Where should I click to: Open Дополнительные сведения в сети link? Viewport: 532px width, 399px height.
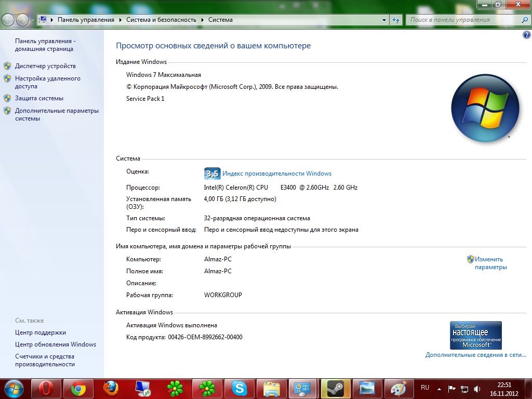(x=476, y=355)
